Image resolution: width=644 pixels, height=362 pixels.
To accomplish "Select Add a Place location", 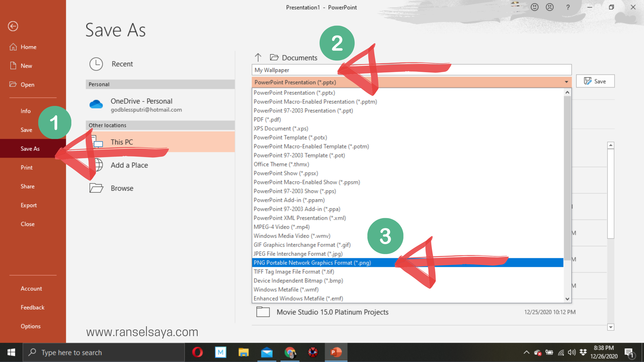I will click(129, 165).
